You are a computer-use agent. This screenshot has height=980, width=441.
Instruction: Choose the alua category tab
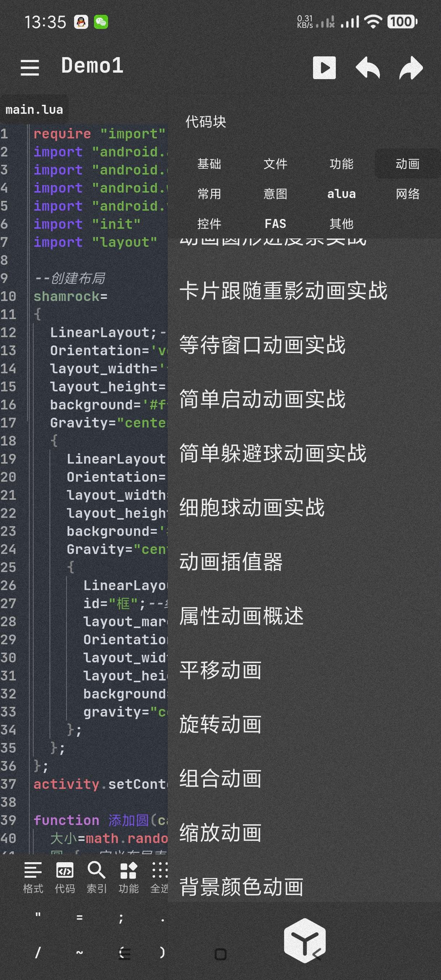(341, 194)
